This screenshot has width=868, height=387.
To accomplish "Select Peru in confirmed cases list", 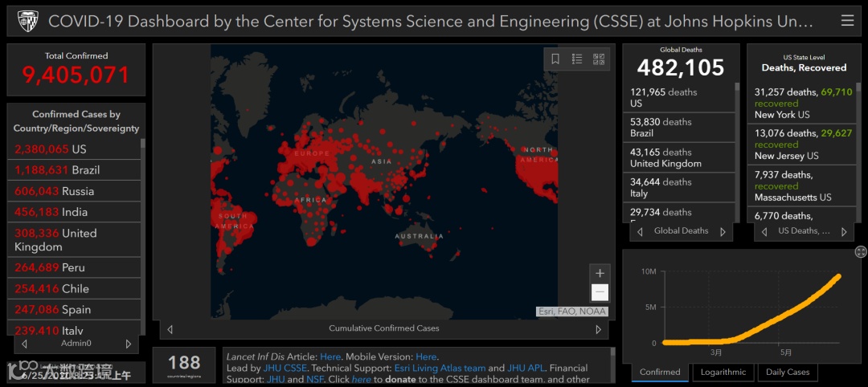I will coord(74,267).
